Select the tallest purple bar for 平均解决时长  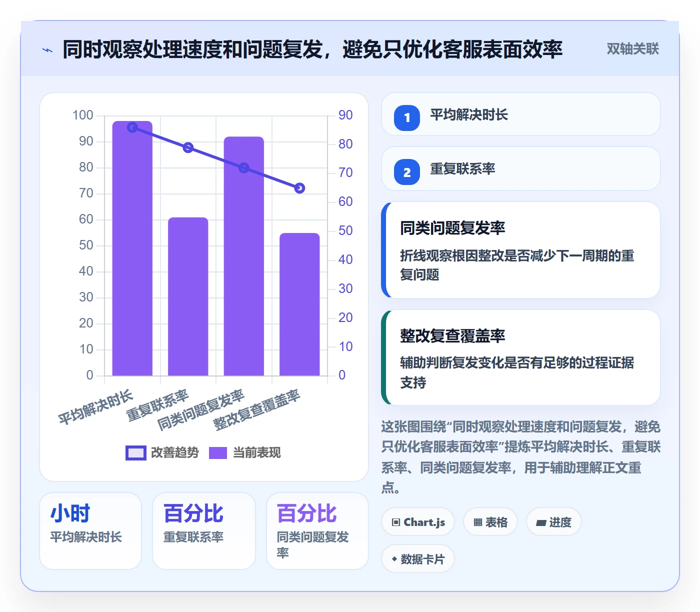132,248
